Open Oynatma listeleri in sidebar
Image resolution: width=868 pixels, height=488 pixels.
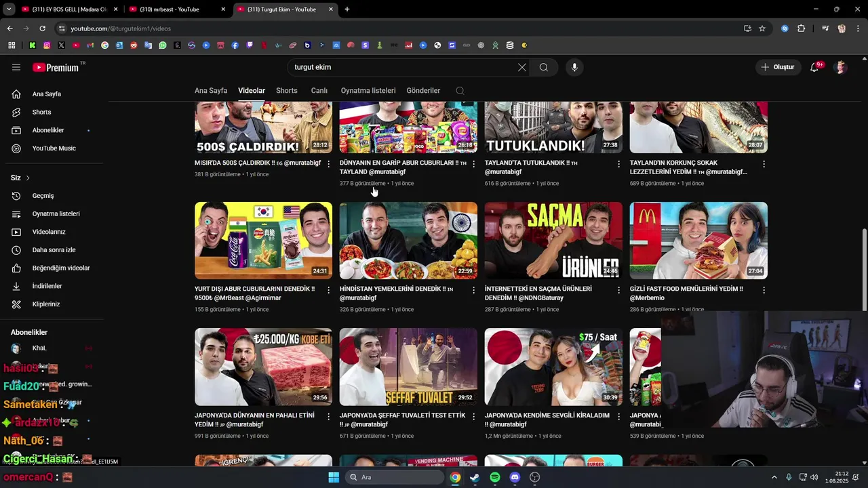pyautogui.click(x=54, y=213)
